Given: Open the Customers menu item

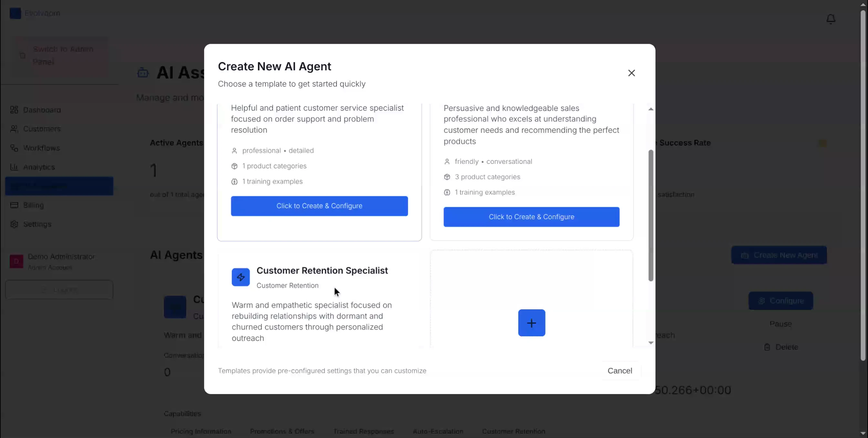Looking at the screenshot, I should pyautogui.click(x=42, y=129).
